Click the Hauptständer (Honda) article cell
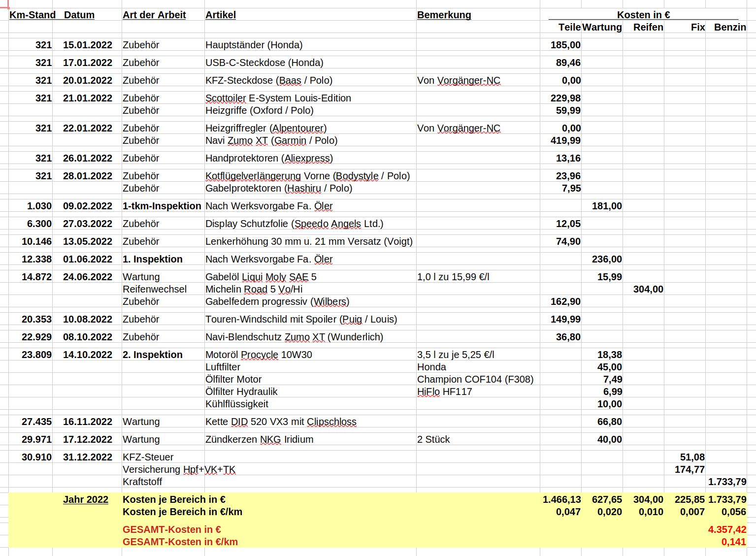Image resolution: width=756 pixels, height=556 pixels. pyautogui.click(x=254, y=45)
